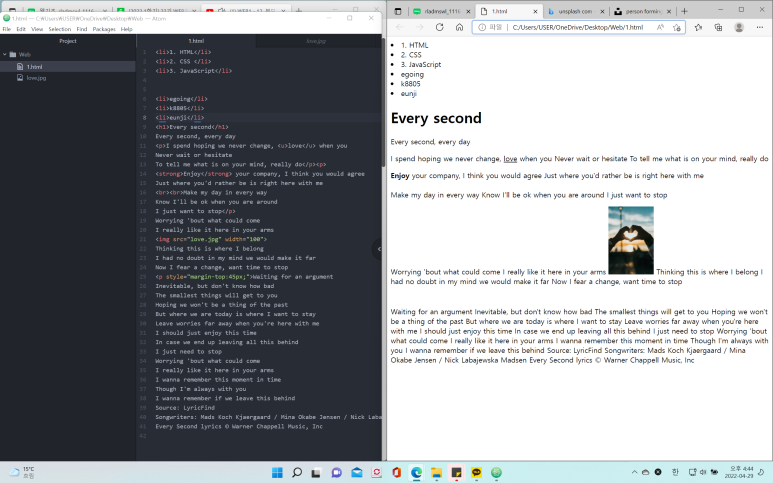Open the File menu in Atom
The height and width of the screenshot is (483, 773).
(6, 29)
